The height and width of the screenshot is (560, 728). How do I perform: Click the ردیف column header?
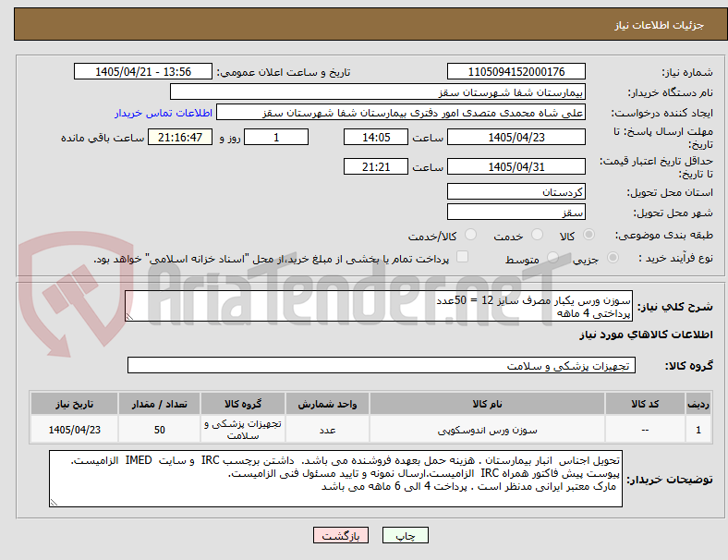pyautogui.click(x=698, y=404)
